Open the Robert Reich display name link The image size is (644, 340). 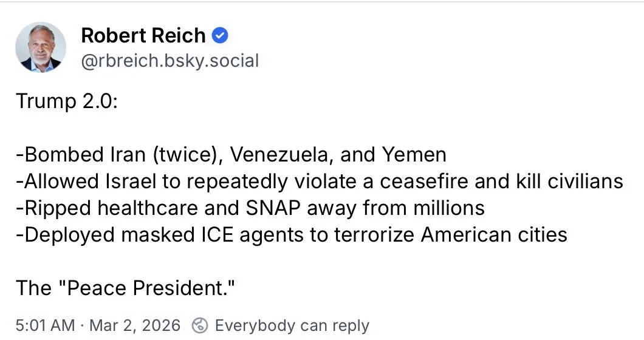pos(143,36)
